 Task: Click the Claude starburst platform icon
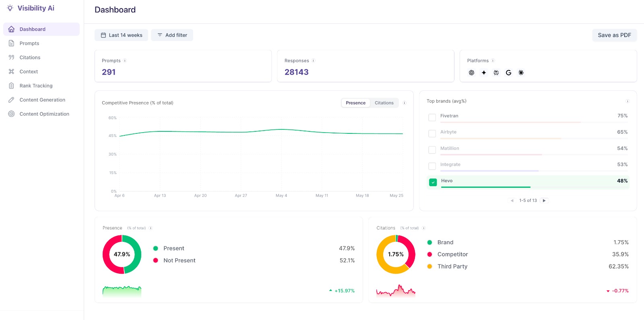coord(521,73)
